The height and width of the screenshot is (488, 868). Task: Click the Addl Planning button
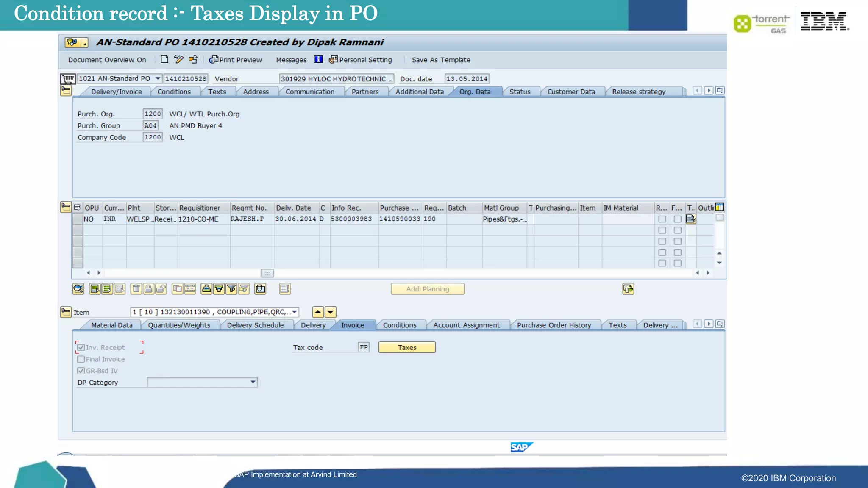point(428,289)
